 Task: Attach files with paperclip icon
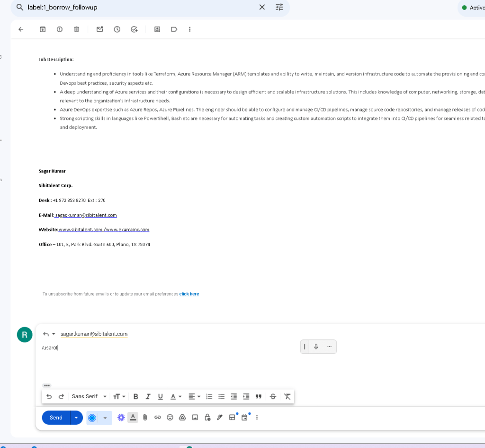[x=145, y=418]
